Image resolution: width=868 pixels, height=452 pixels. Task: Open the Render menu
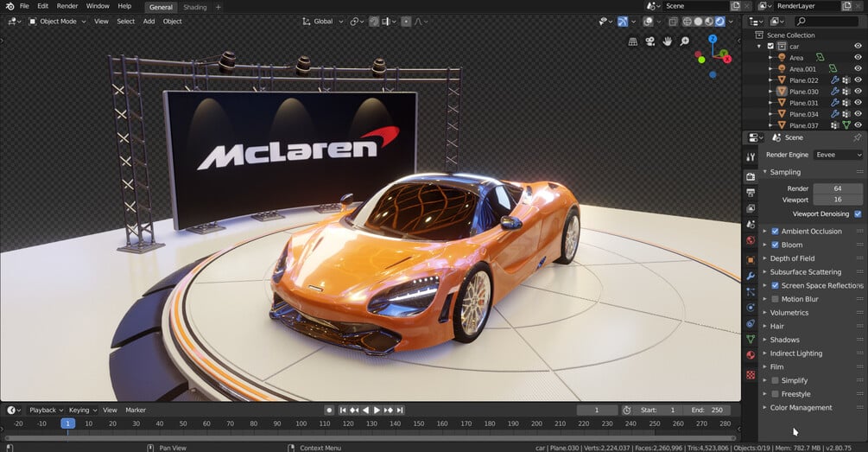[x=67, y=6]
